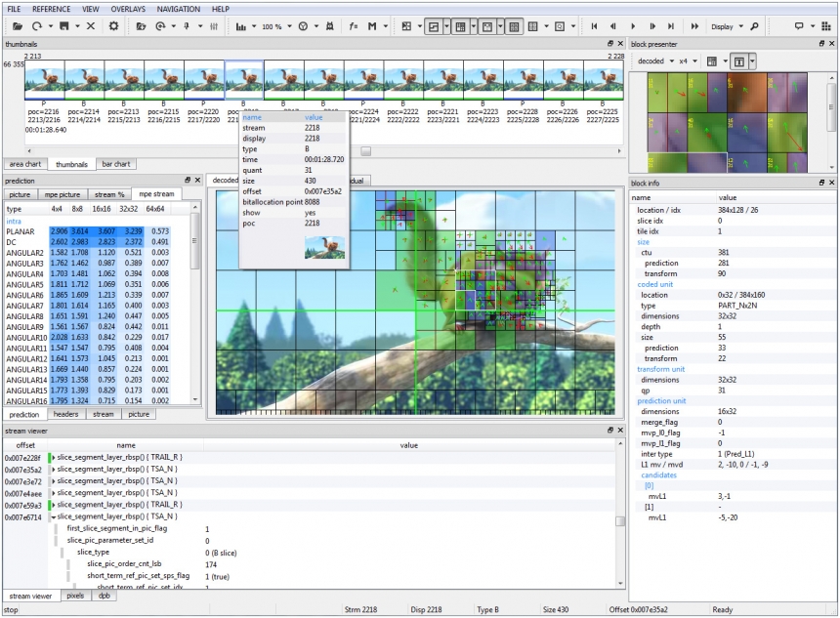Collapse slice_segment_layer_rbsp row at offset 0x007e6714

point(54,516)
